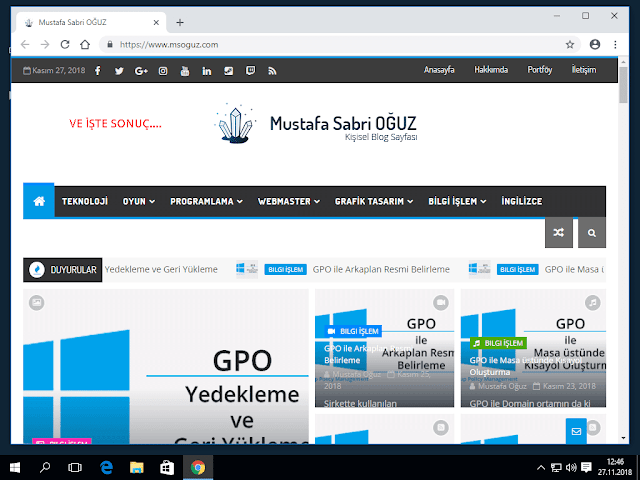The image size is (640, 480).
Task: Open the Twitter social icon
Action: pos(119,71)
